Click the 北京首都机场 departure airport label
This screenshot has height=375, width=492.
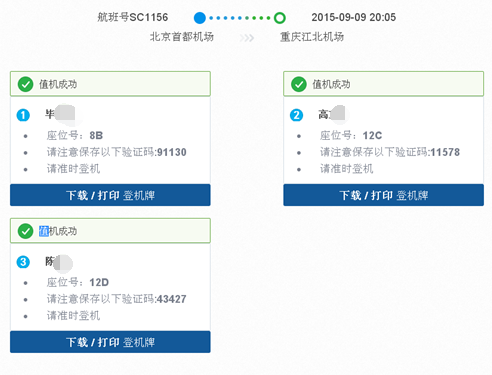coord(182,37)
